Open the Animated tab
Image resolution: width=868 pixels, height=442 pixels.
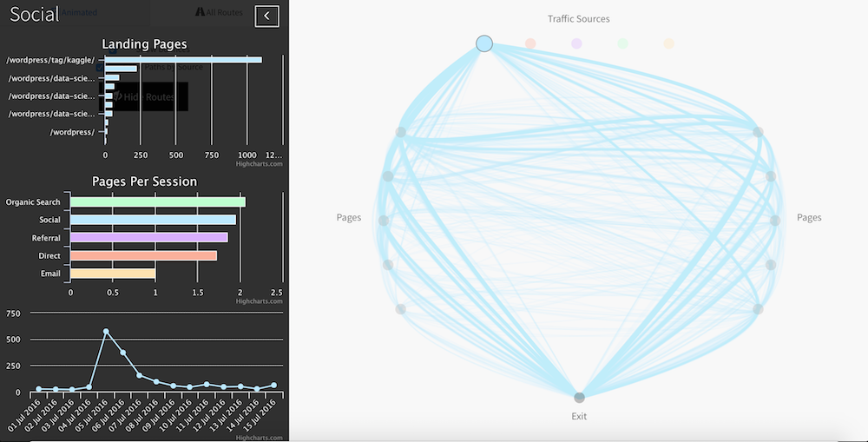pyautogui.click(x=79, y=12)
